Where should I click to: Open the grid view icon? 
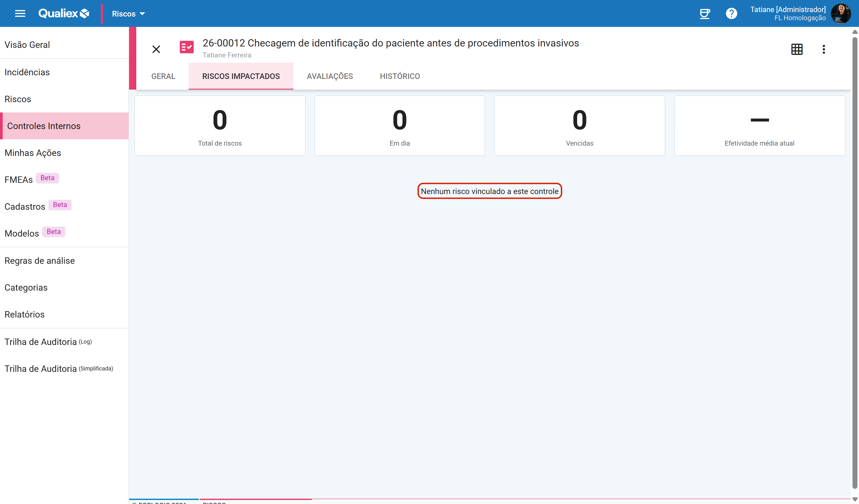tap(797, 49)
